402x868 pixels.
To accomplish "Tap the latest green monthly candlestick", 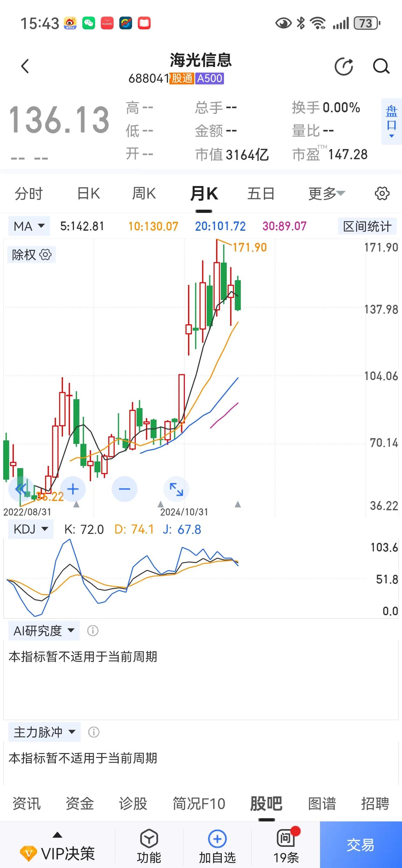I will [238, 295].
